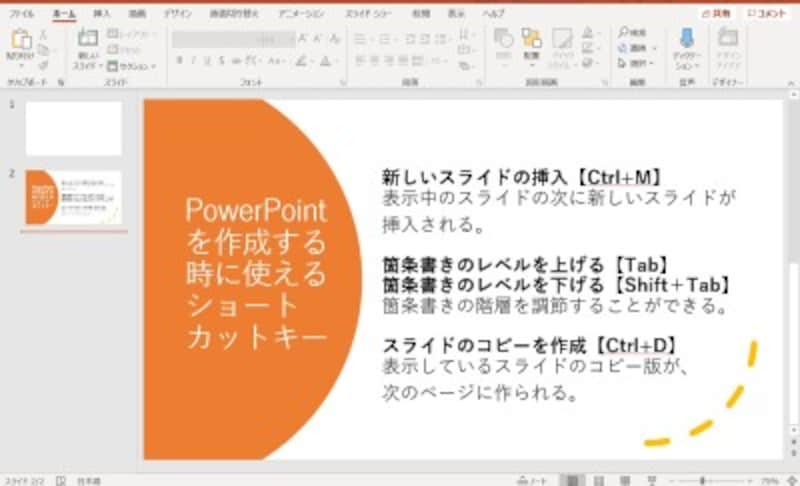Click the slide title PowerPointを作成する時に使える
The height and width of the screenshot is (486, 800).
(x=256, y=274)
